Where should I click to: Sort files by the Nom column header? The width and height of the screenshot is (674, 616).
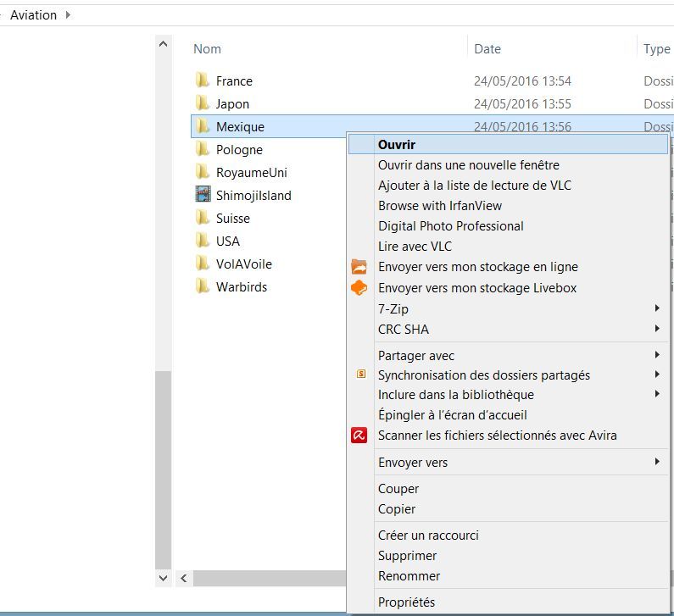(x=207, y=49)
